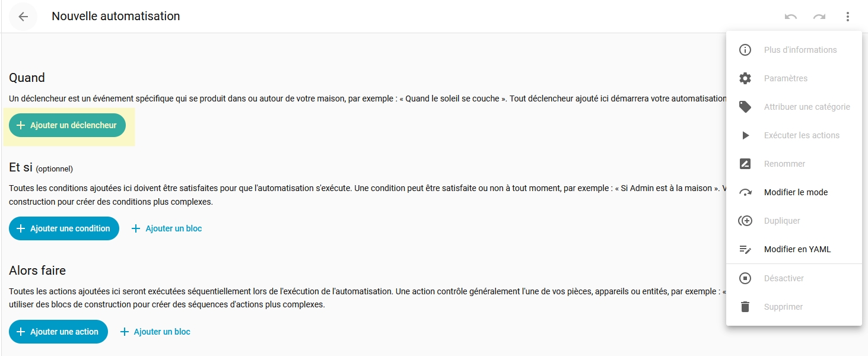The image size is (868, 356).
Task: Click Ajouter un bloc under Alors faire
Action: click(155, 332)
